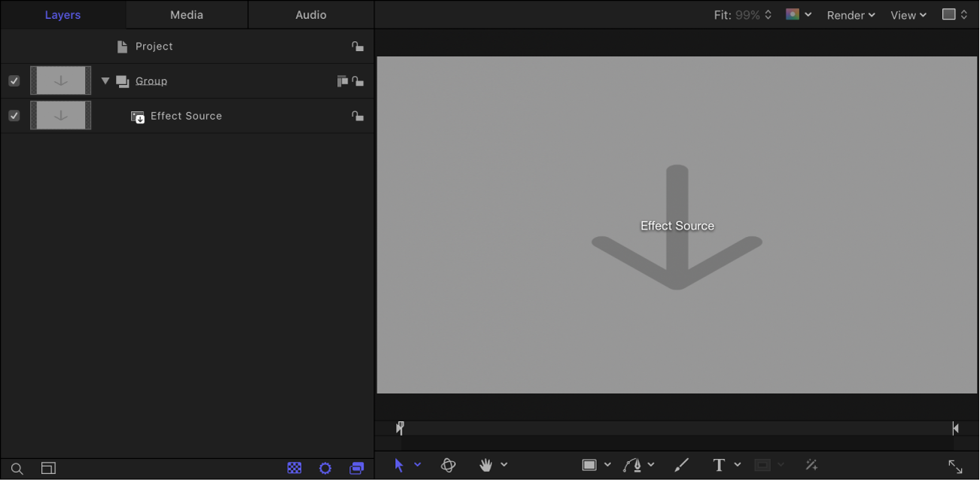
Task: Open the View dropdown menu
Action: [908, 14]
